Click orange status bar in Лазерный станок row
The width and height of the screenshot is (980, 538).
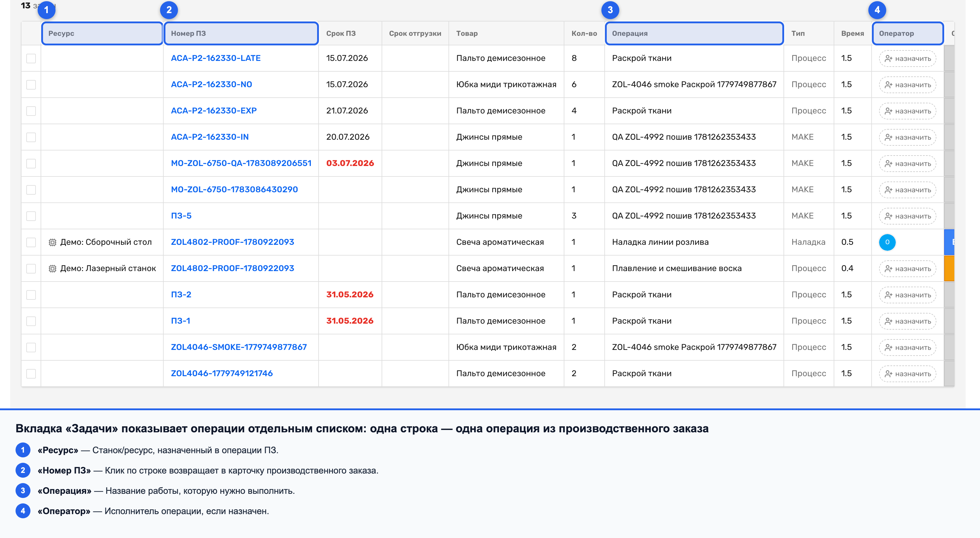pyautogui.click(x=949, y=268)
